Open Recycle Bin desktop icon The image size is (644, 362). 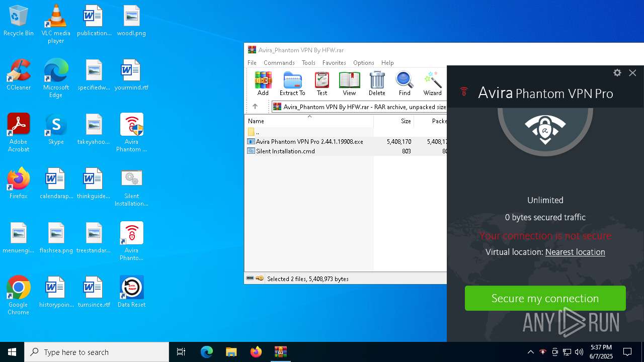coord(19,21)
